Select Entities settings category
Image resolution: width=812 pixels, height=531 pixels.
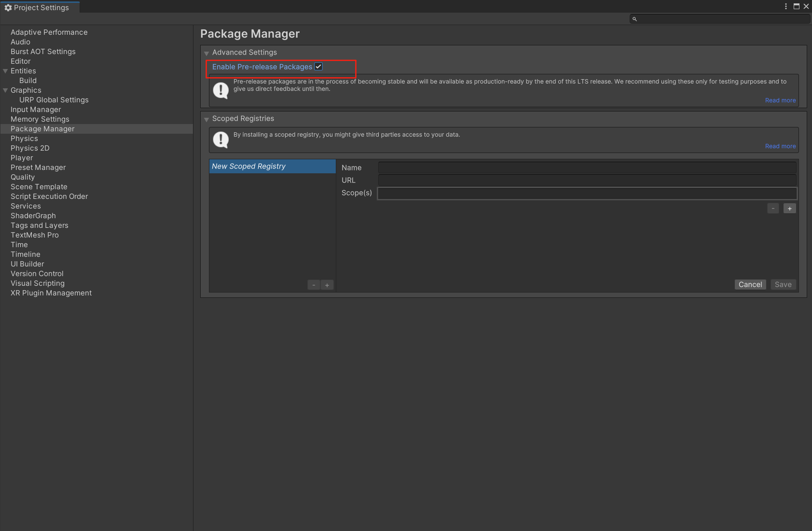tap(23, 71)
